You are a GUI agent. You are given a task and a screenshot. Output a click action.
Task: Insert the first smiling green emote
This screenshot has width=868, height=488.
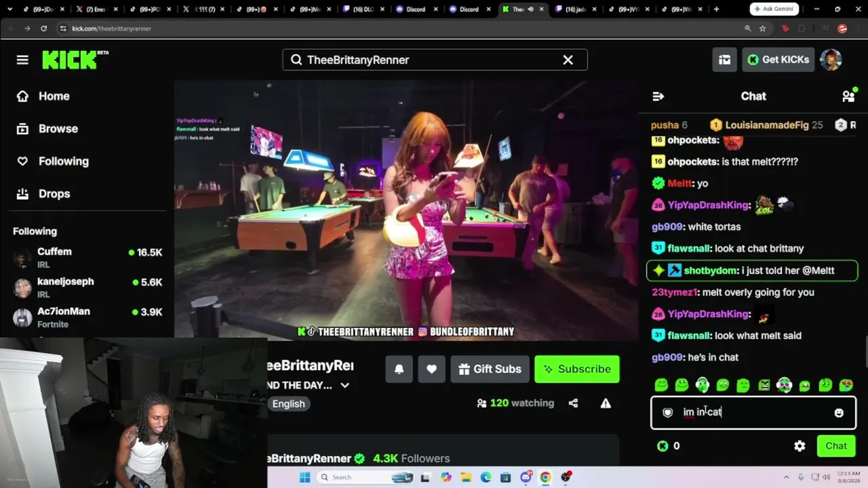(x=661, y=385)
